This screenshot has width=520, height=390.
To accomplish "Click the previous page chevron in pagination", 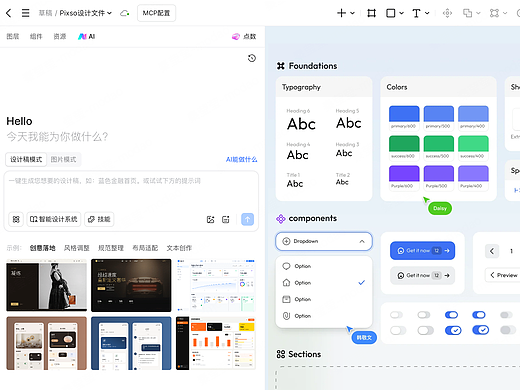I will tap(492, 251).
